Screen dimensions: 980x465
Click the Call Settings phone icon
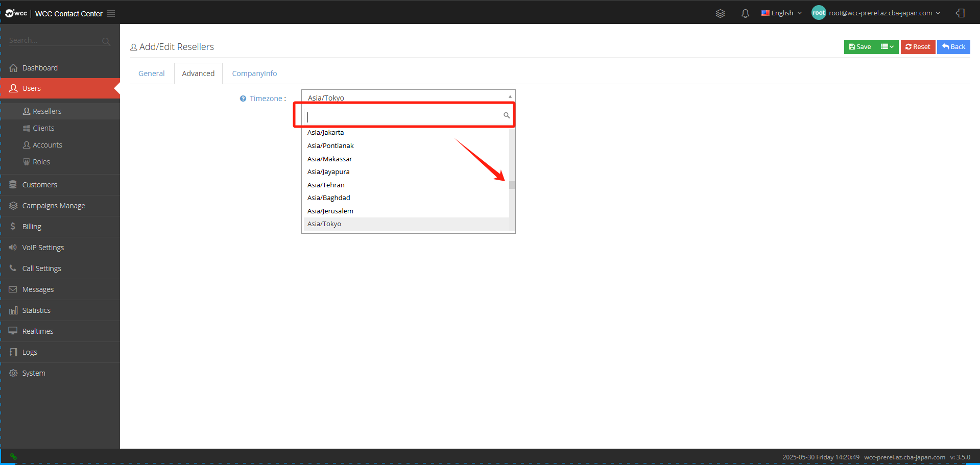coord(13,268)
